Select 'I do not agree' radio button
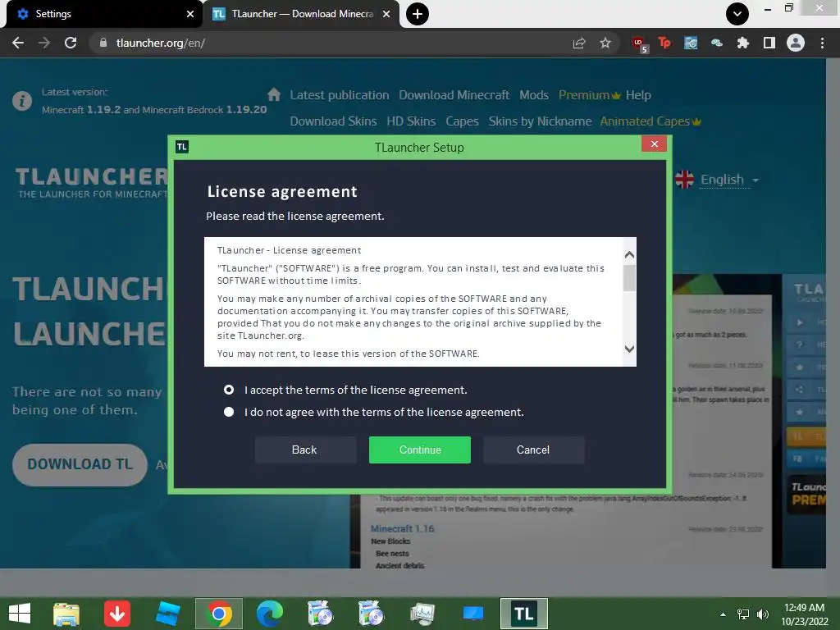 point(229,412)
